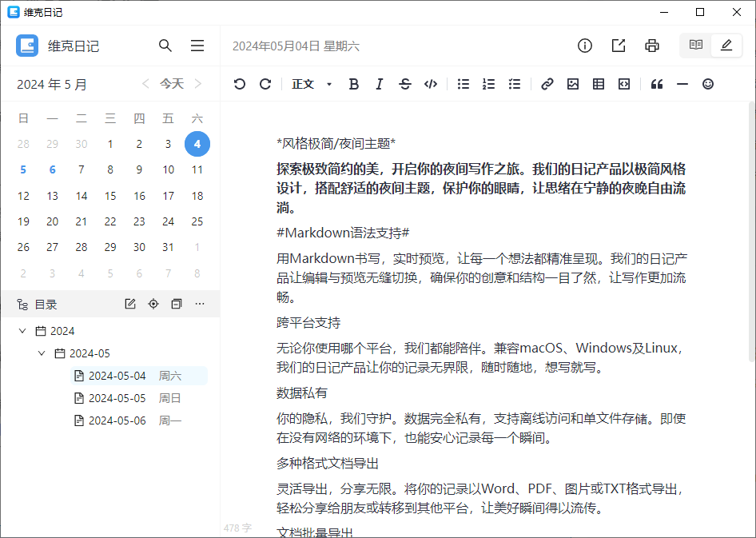Insert a table into the entry
This screenshot has height=538, width=756.
click(599, 84)
